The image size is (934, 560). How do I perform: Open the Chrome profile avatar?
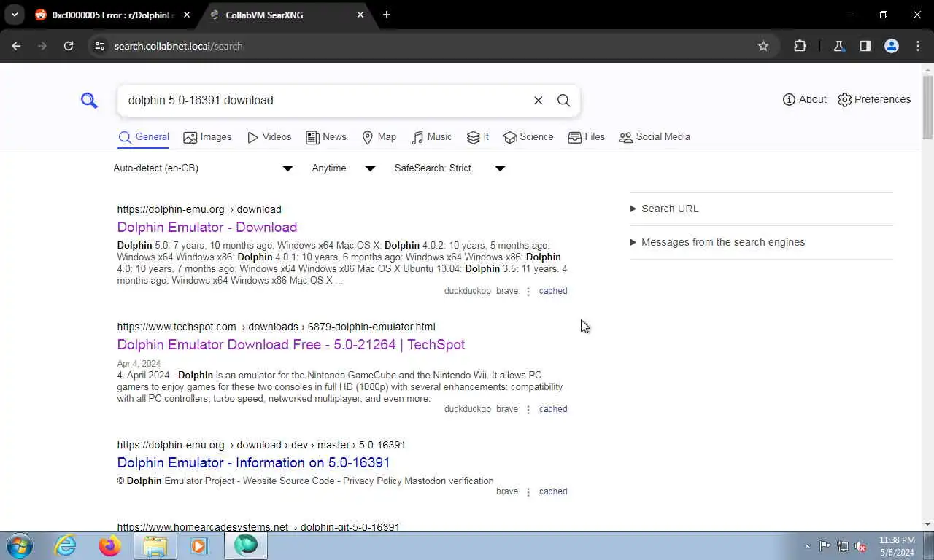tap(892, 46)
